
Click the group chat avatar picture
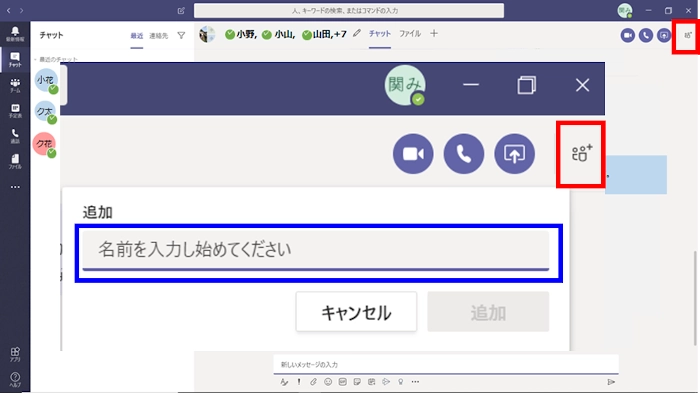click(x=207, y=34)
